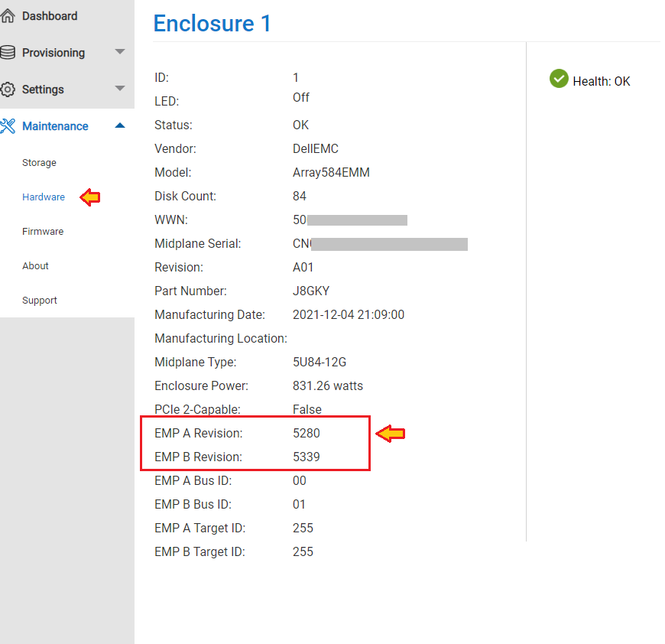Collapse the Maintenance section

(119, 125)
